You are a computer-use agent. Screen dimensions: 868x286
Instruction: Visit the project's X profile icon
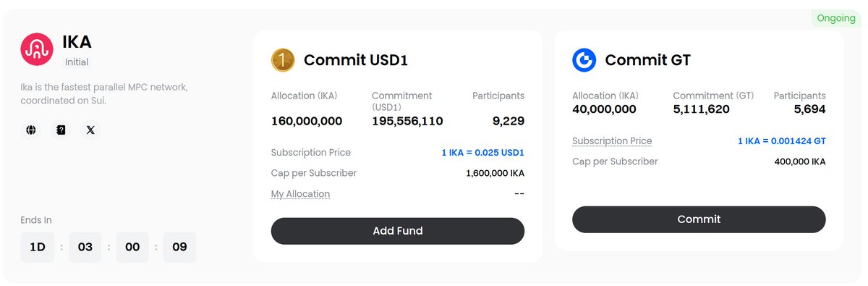coord(90,130)
